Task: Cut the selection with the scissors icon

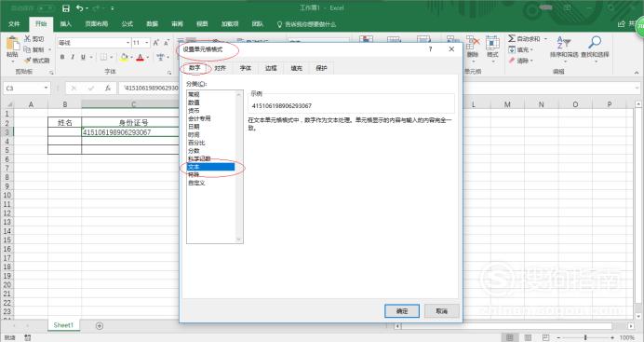Action: pyautogui.click(x=28, y=39)
